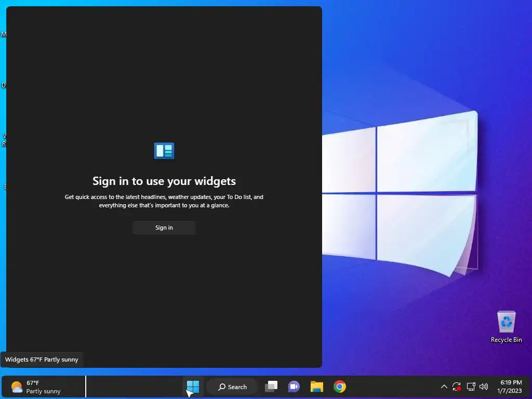Screen dimensions: 532x399
Task: Open Task View from the taskbar
Action: click(x=271, y=387)
